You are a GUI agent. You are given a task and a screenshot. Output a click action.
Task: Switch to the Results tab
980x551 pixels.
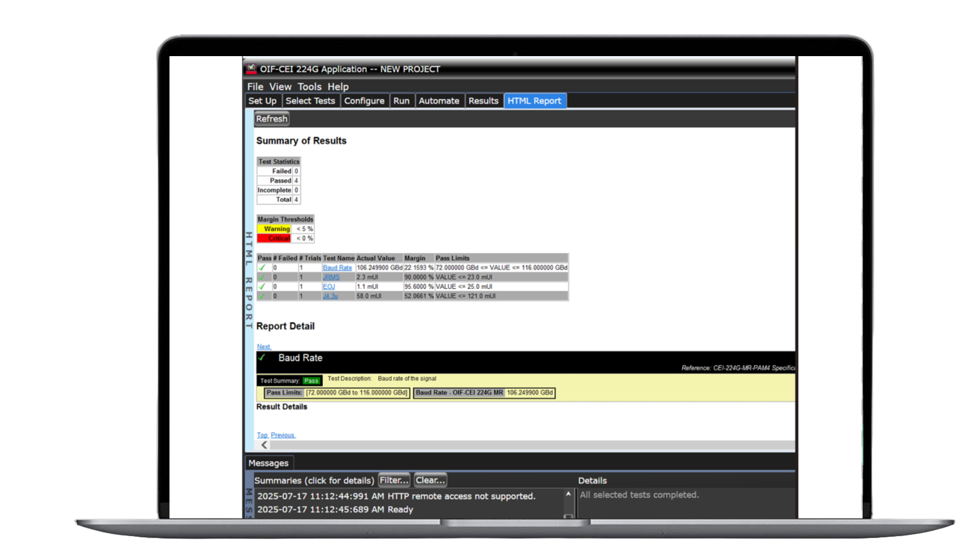coord(483,101)
